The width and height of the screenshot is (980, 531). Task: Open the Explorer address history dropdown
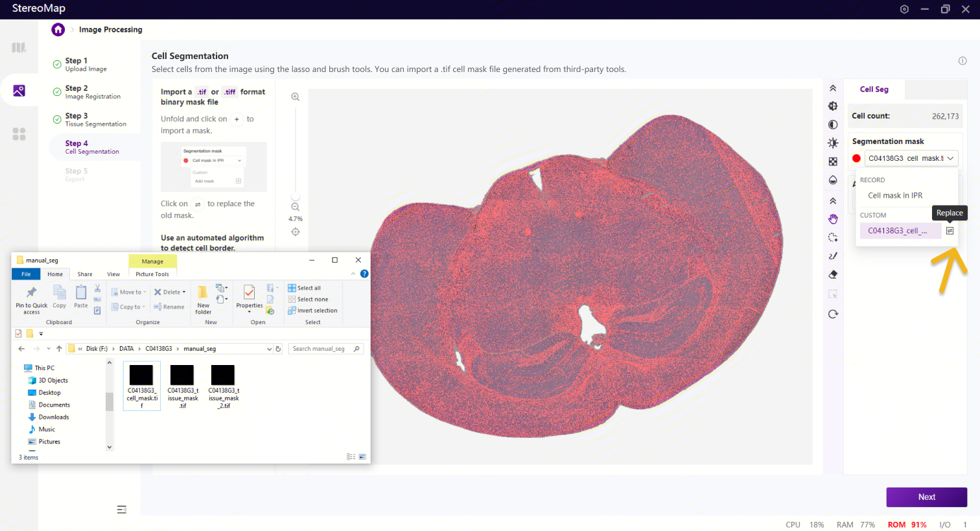tap(269, 349)
